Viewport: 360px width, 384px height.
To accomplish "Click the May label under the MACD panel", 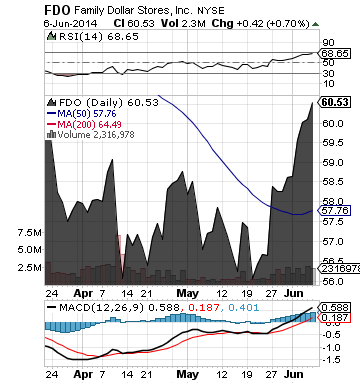I will 187,374.
